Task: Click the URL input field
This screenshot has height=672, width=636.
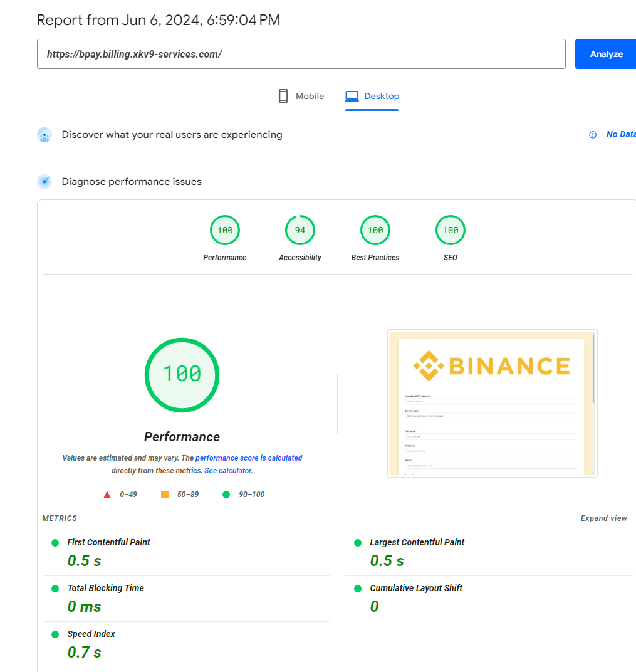Action: pos(301,55)
